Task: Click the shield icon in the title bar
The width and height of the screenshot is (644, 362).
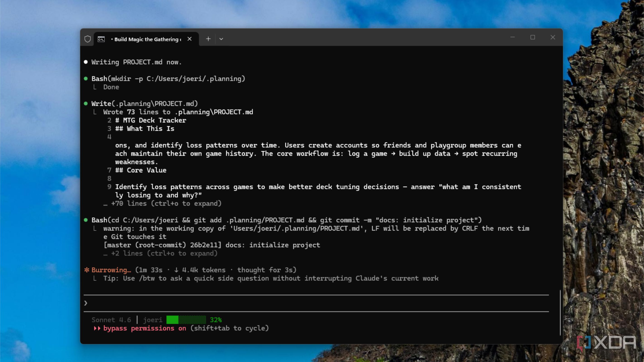Action: coord(87,39)
